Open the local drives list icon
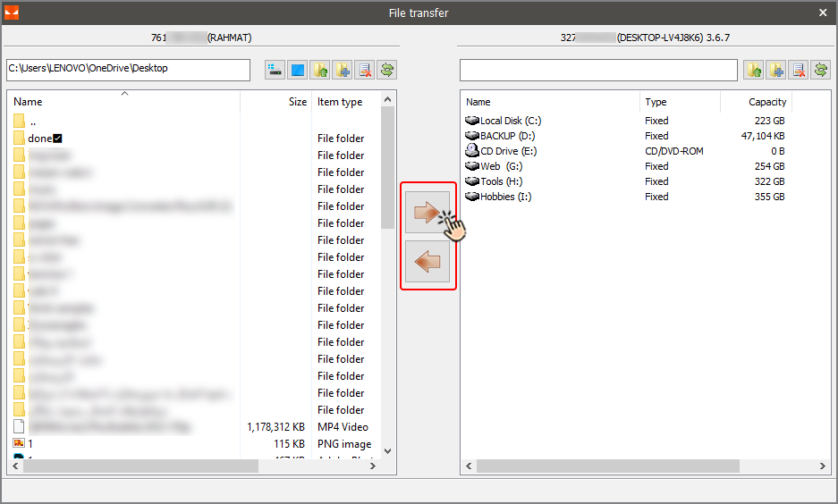 click(275, 70)
